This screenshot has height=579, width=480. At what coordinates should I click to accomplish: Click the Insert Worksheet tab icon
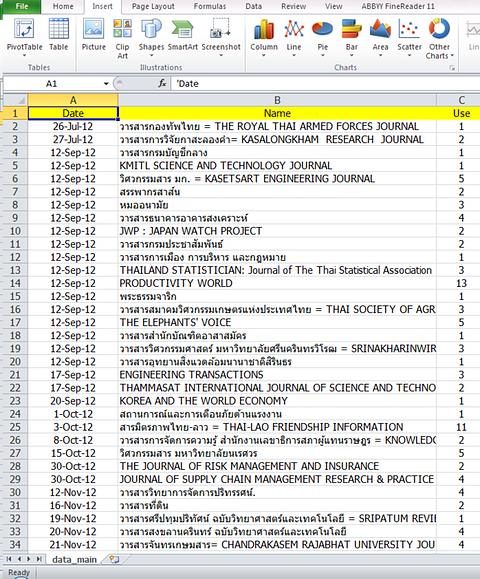[114, 559]
